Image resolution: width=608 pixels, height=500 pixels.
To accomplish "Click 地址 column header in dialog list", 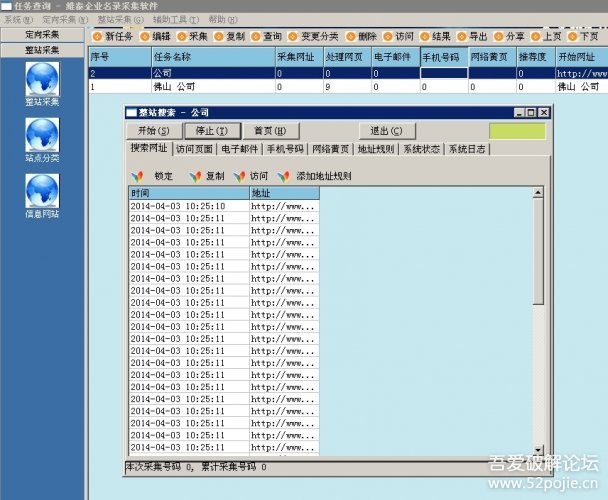I will [x=285, y=193].
